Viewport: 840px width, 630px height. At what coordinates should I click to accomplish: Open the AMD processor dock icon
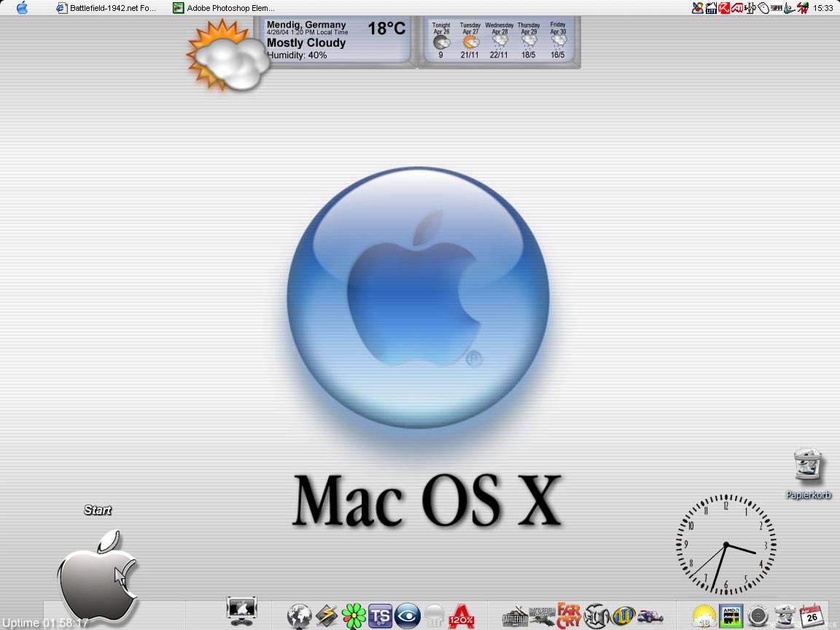coord(731,616)
